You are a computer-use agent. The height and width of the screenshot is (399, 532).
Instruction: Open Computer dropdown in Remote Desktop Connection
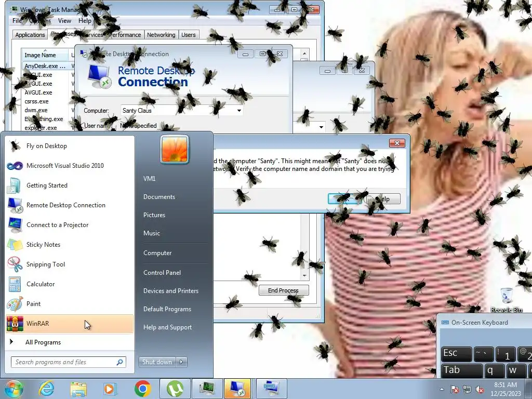(239, 111)
